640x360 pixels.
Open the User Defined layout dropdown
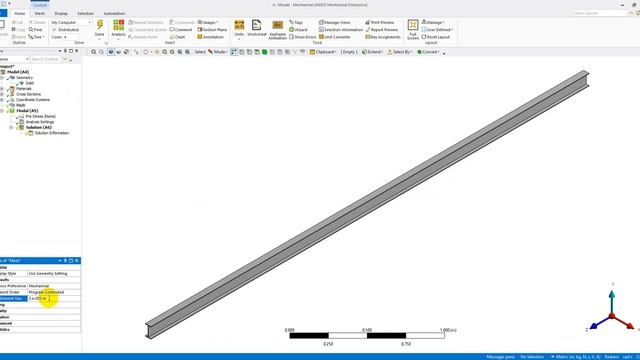pos(437,30)
